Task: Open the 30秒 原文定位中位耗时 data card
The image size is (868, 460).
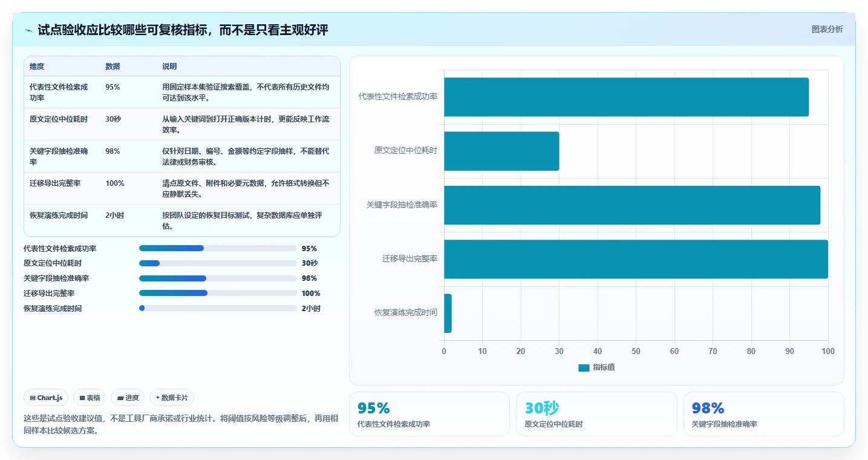Action: click(596, 414)
